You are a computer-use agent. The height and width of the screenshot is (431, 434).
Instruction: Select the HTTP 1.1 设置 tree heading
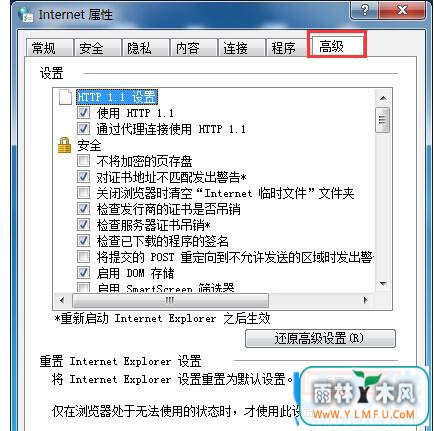(x=116, y=97)
